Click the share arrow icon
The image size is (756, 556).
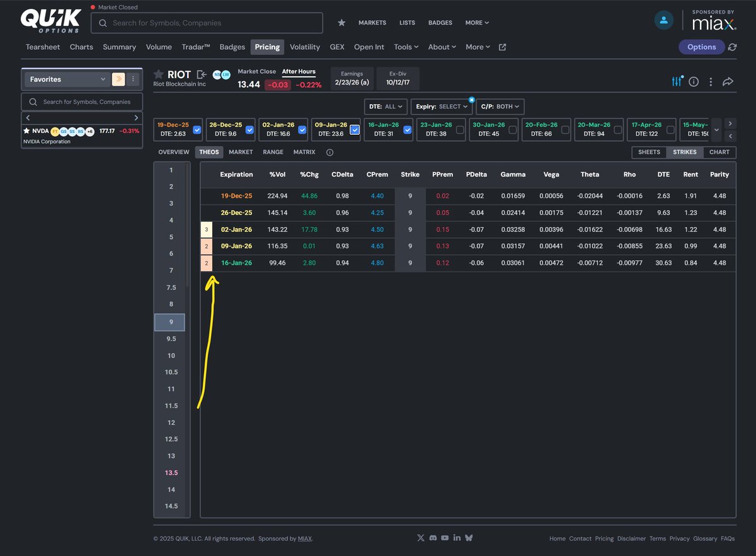tap(728, 82)
